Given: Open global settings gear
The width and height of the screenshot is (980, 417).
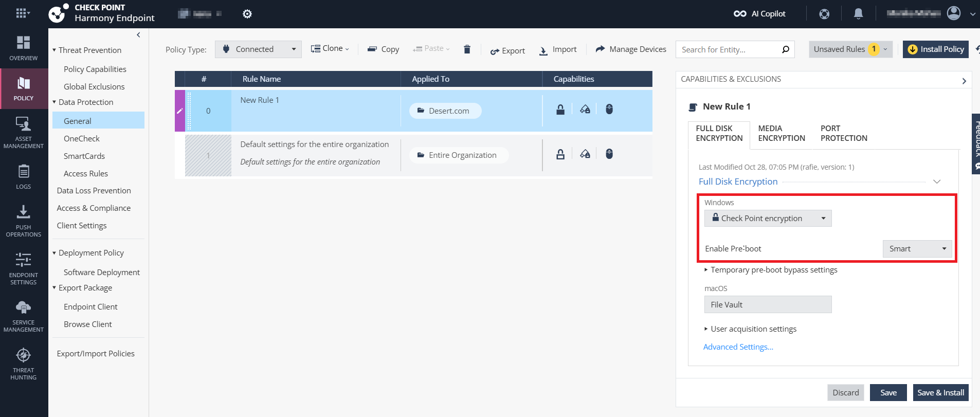Looking at the screenshot, I should pyautogui.click(x=247, y=14).
